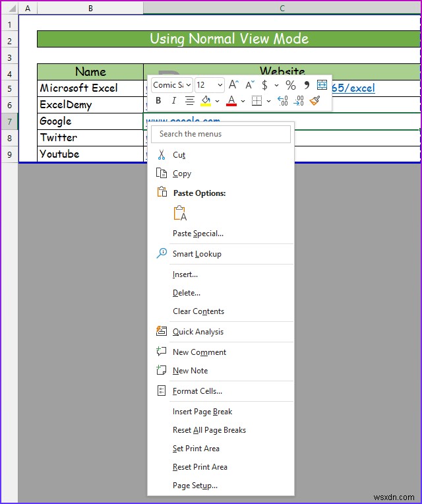422x504 pixels.
Task: Select Smart Lookup menu entry
Action: 221,254
